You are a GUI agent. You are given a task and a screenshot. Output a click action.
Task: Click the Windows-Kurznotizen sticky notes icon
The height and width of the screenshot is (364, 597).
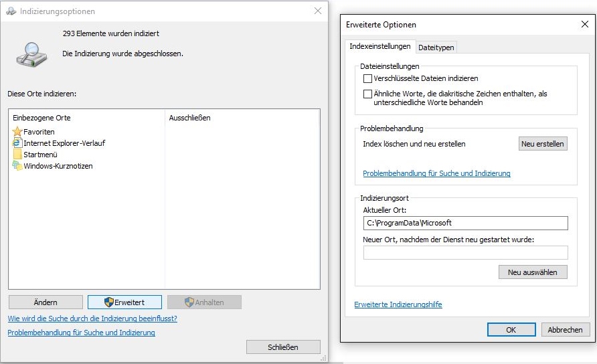tap(17, 166)
